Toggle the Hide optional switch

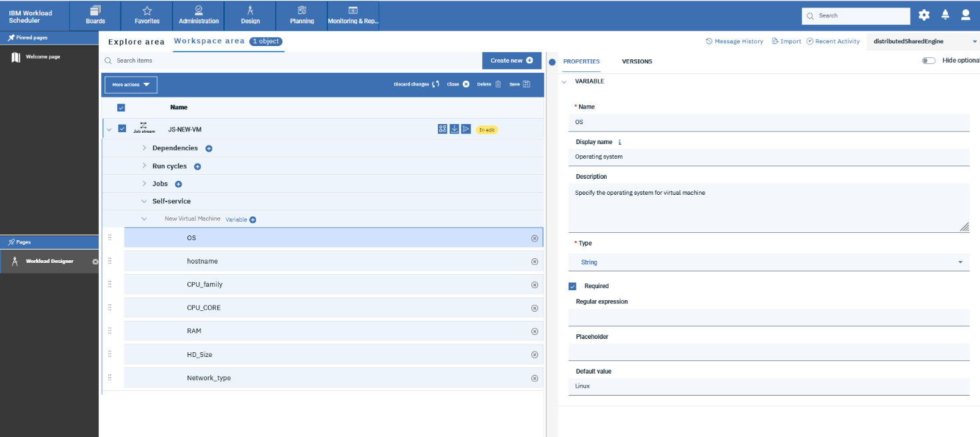coord(928,61)
